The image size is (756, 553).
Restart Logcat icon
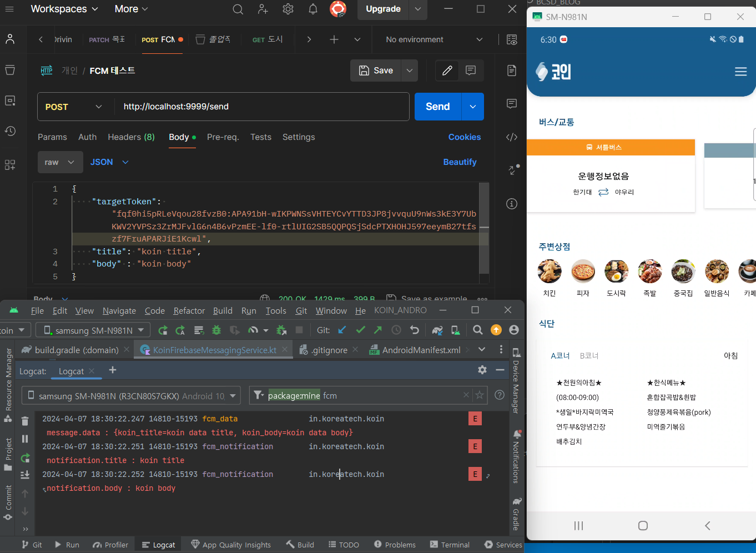(25, 458)
